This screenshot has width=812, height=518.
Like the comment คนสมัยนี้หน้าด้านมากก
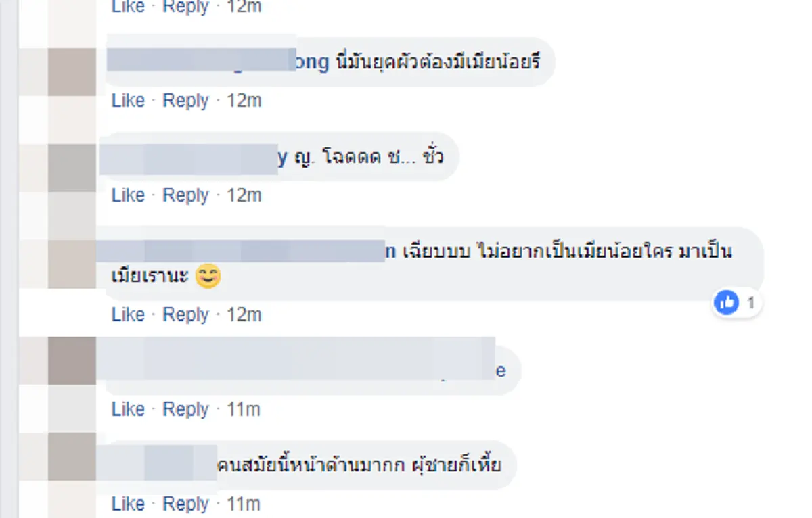click(128, 503)
